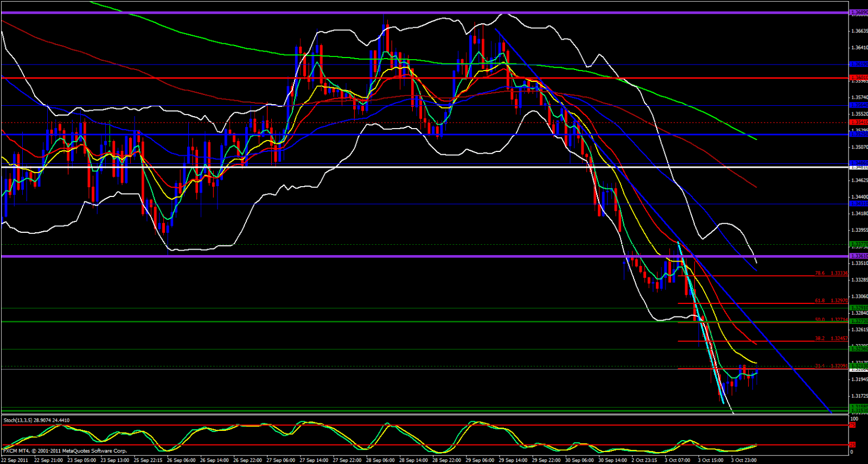Viewport: 868px width, 464px height.
Task: Click the FXCM MT4 copyright text
Action: [65, 451]
